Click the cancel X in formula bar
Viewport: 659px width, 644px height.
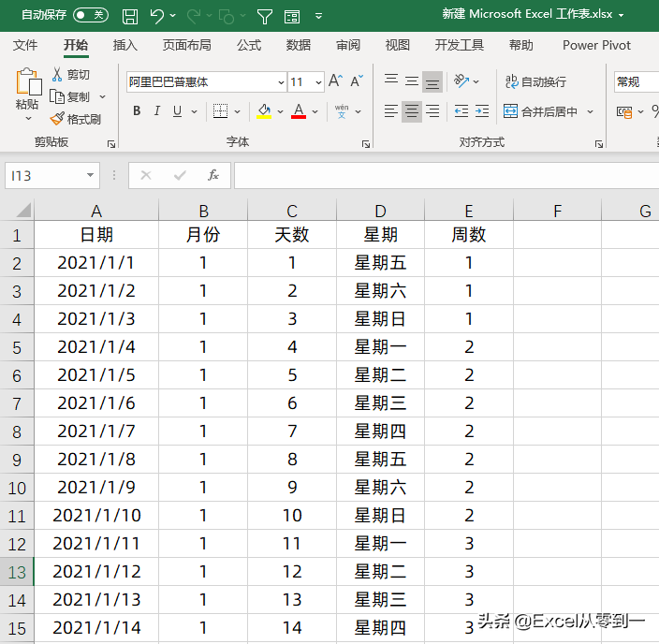(x=146, y=175)
